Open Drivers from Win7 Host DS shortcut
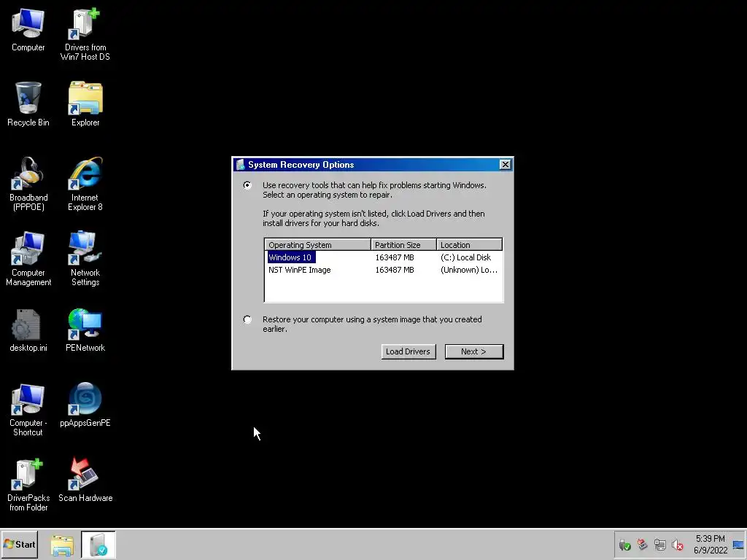The height and width of the screenshot is (560, 747). click(85, 34)
